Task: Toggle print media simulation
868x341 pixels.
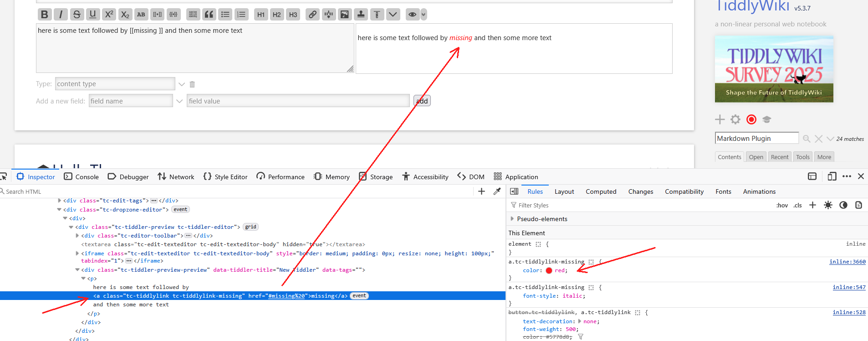Action: (x=858, y=205)
